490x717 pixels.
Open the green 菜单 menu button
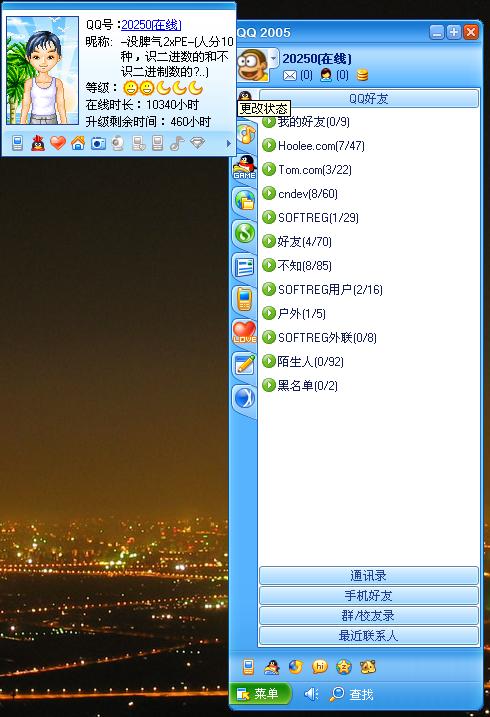[x=261, y=694]
